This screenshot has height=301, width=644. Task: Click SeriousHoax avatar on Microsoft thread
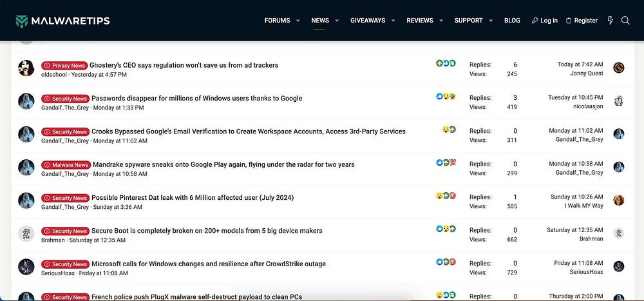click(x=26, y=267)
